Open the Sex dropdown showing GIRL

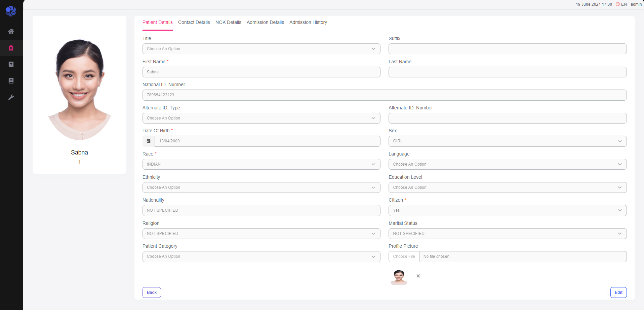(x=507, y=141)
